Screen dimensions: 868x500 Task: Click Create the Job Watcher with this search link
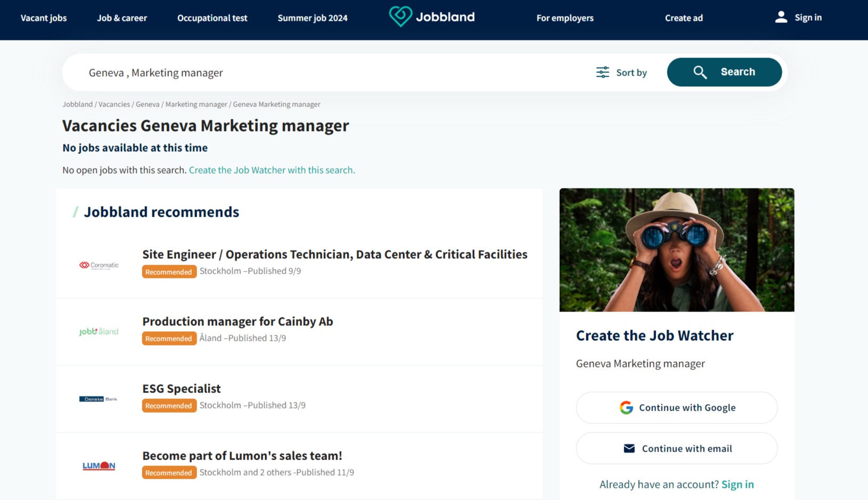(272, 170)
